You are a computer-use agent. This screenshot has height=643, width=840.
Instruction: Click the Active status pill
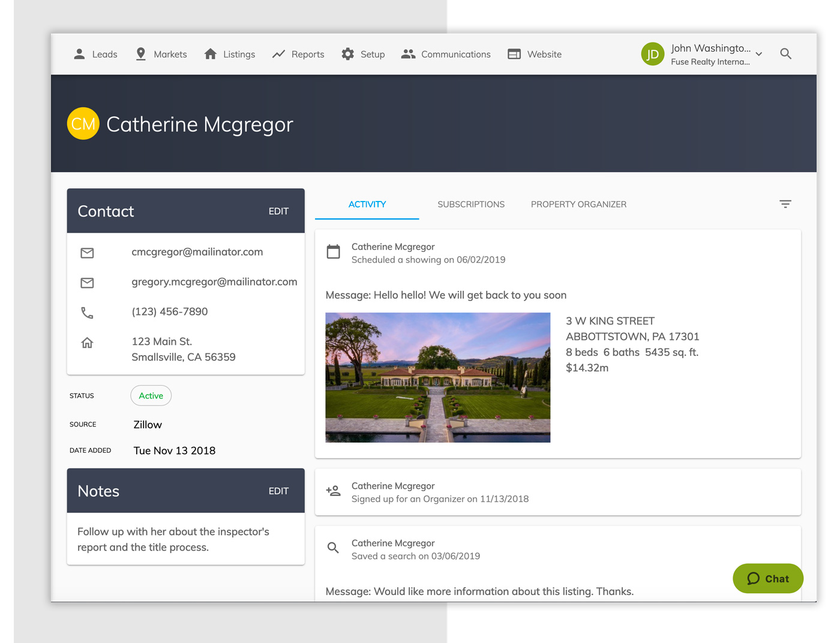151,396
